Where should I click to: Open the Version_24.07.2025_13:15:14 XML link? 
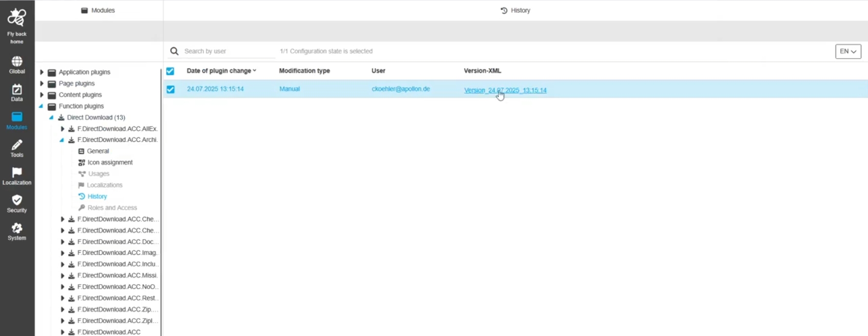(505, 90)
